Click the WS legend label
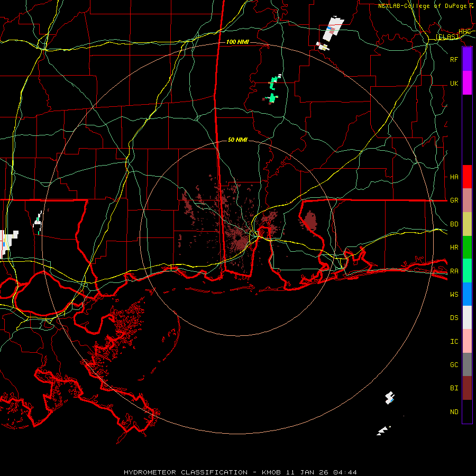Viewport: 476px width, 476px height. coord(454,294)
